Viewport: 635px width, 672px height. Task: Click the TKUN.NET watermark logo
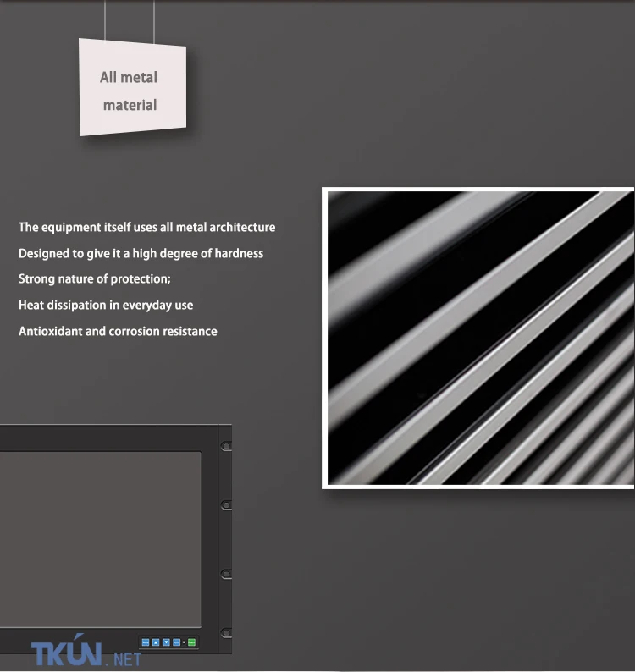point(86,651)
